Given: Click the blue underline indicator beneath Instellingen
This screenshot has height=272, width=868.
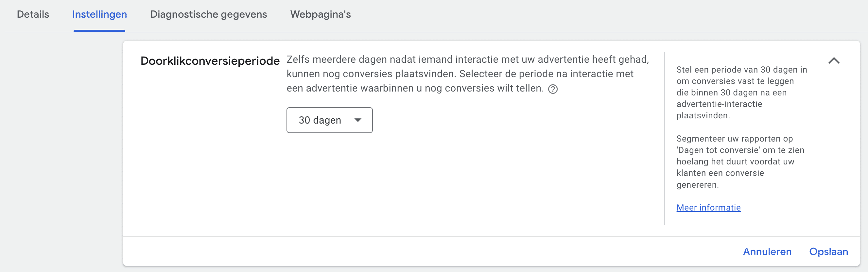Looking at the screenshot, I should [99, 31].
